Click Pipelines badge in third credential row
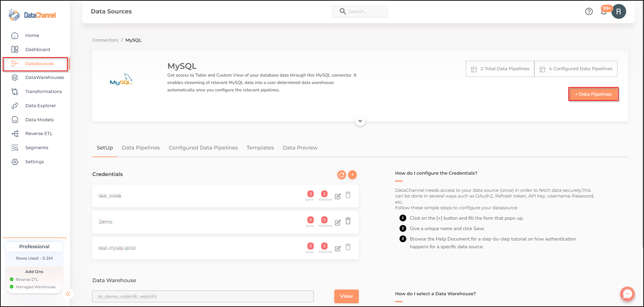The image size is (644, 307). pyautogui.click(x=324, y=246)
